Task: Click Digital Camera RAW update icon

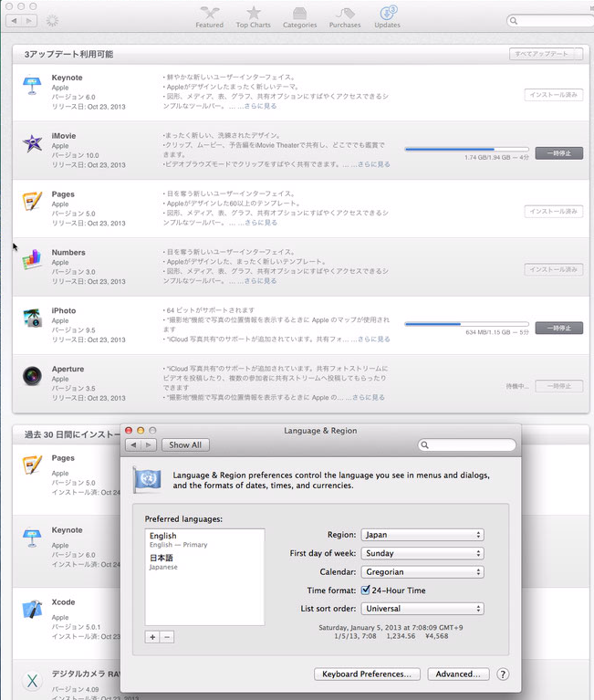Action: pyautogui.click(x=32, y=681)
